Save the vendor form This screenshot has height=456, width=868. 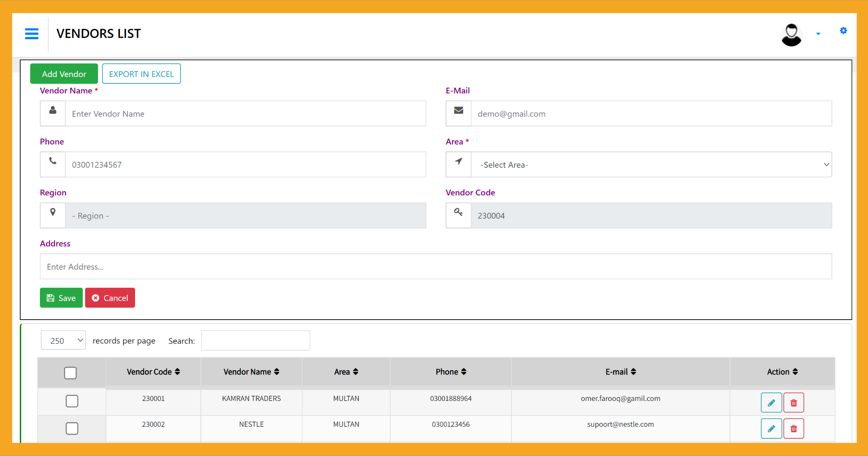[61, 298]
